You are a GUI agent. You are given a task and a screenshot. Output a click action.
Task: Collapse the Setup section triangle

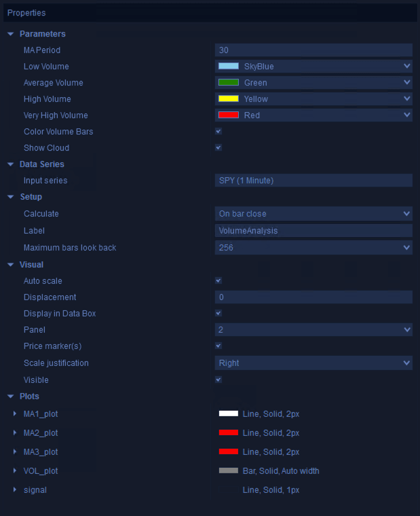[10, 197]
